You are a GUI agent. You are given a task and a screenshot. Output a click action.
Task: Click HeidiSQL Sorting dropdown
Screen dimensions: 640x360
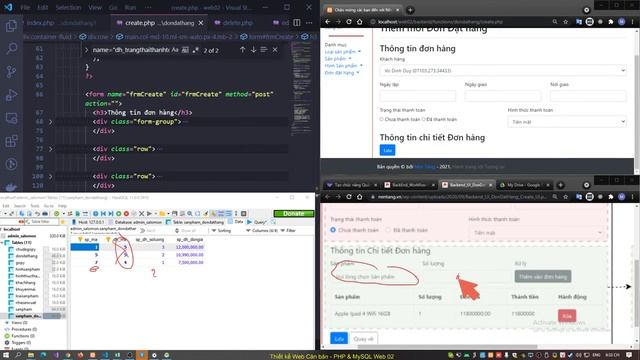point(221,231)
